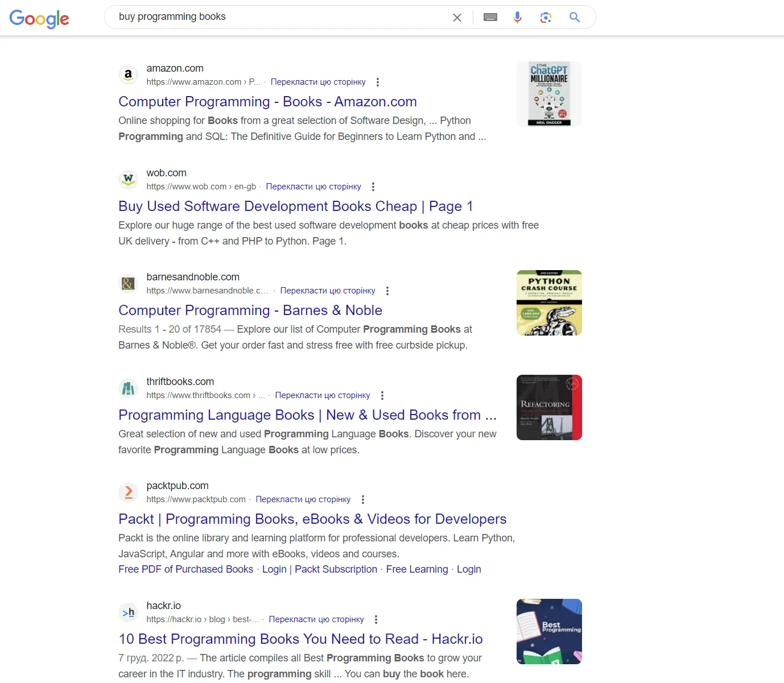Click the keyboard input icon
The image size is (784, 683).
490,18
